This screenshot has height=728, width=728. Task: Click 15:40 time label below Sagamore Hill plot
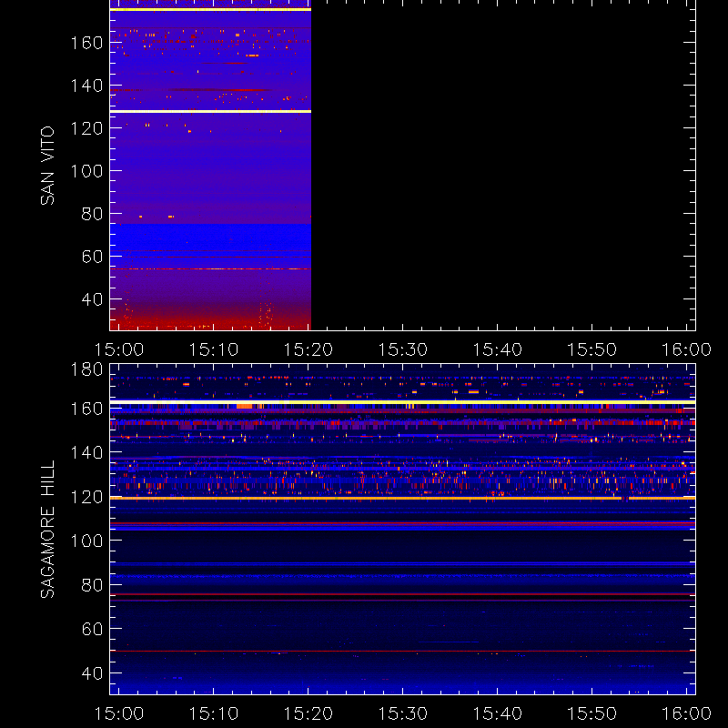[497, 713]
